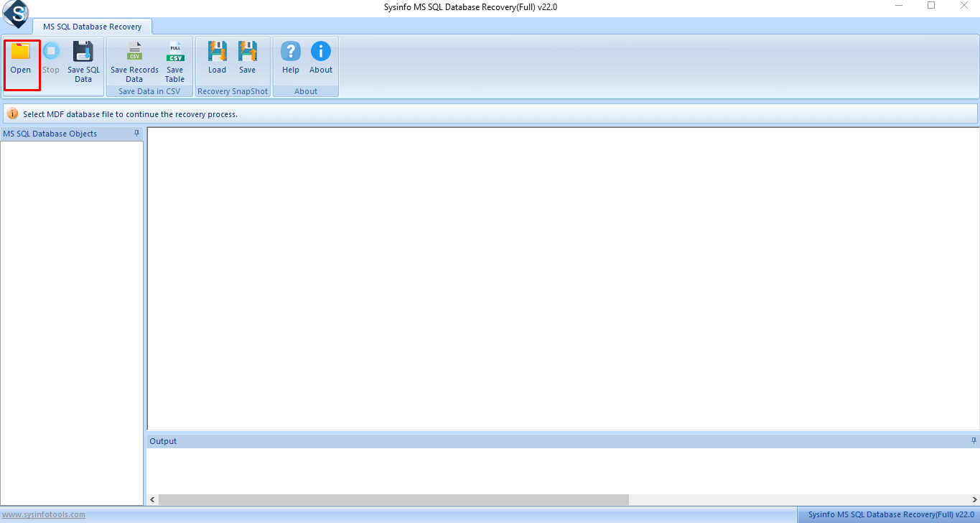Click the Sysinfo application logo

[15, 14]
